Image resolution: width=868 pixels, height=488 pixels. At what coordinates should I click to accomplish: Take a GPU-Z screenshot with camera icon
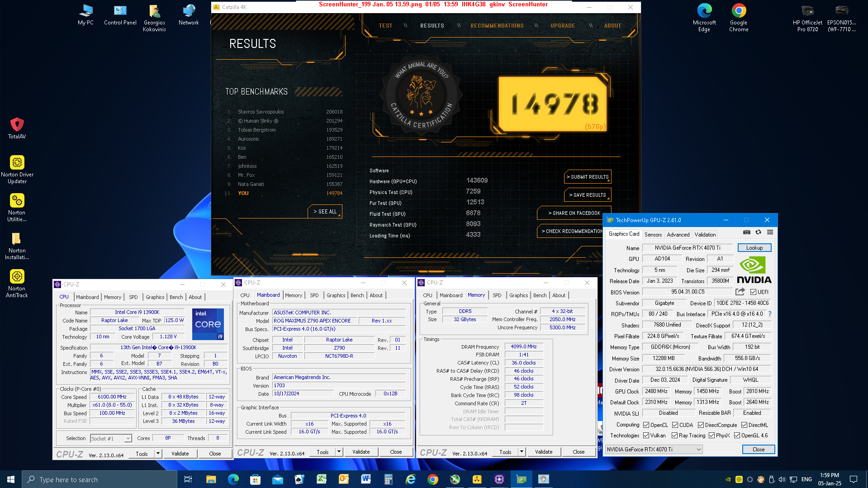click(747, 232)
